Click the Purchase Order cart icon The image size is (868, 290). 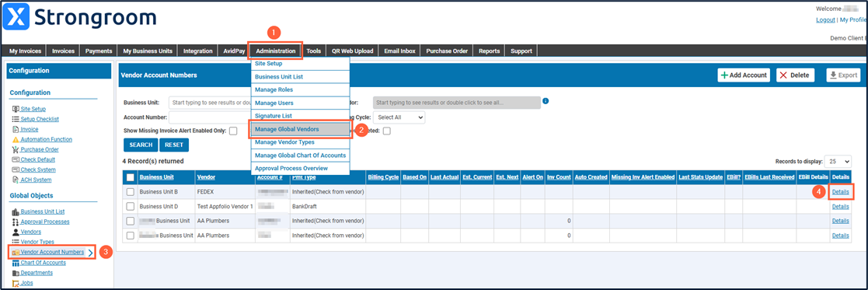[x=16, y=149]
